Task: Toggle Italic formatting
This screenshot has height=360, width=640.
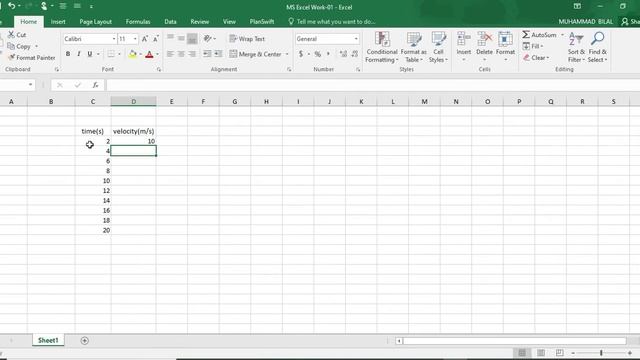Action: (x=78, y=54)
